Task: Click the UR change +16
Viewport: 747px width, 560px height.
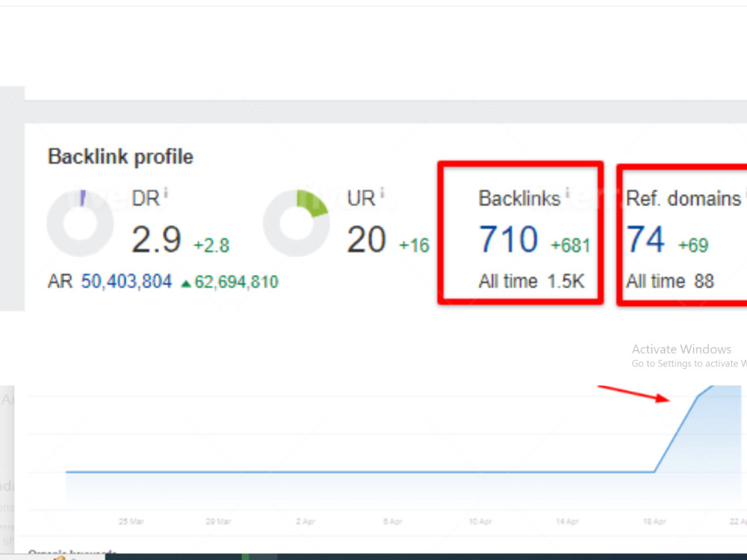Action: [x=414, y=246]
